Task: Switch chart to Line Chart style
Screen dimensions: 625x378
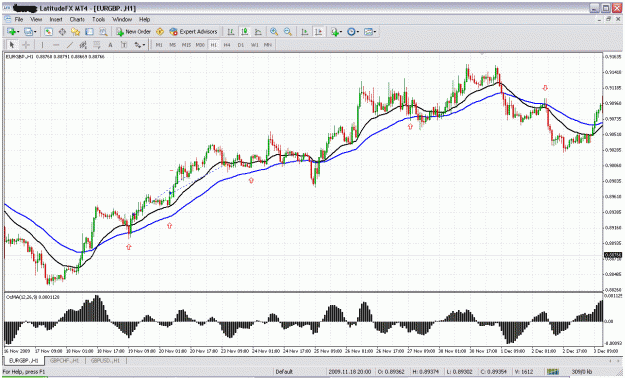Action: 258,32
